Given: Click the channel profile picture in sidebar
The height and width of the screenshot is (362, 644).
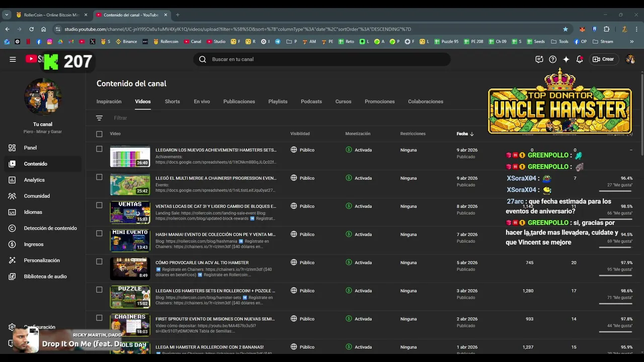Looking at the screenshot, I should coord(43,97).
